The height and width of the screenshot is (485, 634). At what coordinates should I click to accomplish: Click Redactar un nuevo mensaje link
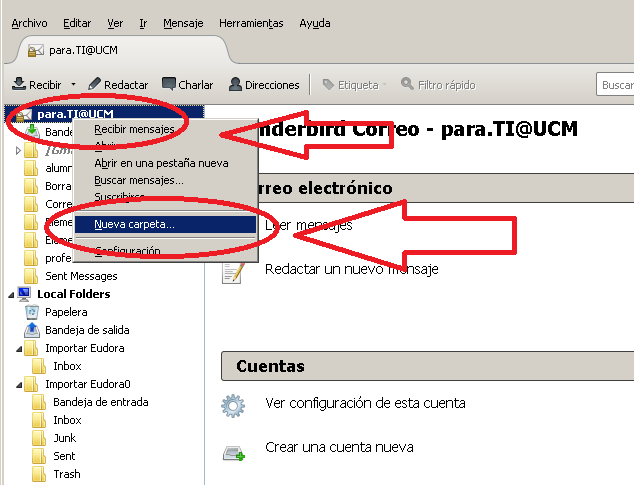pos(351,269)
